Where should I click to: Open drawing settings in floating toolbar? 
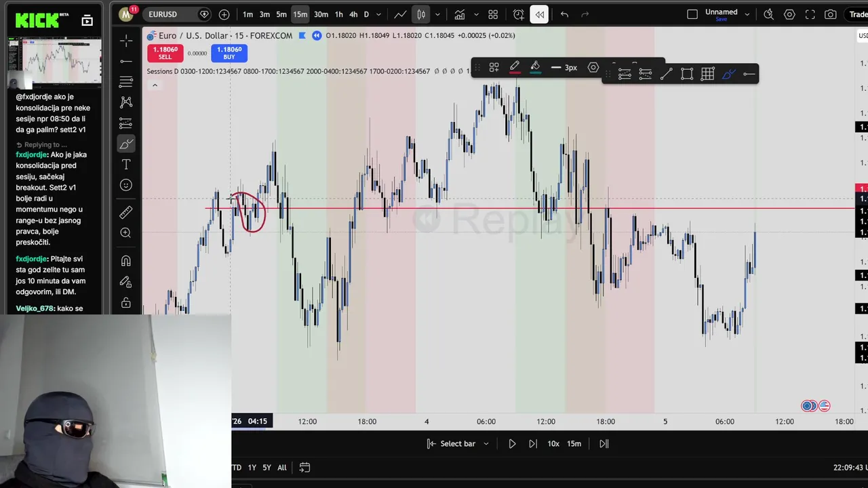coord(593,67)
